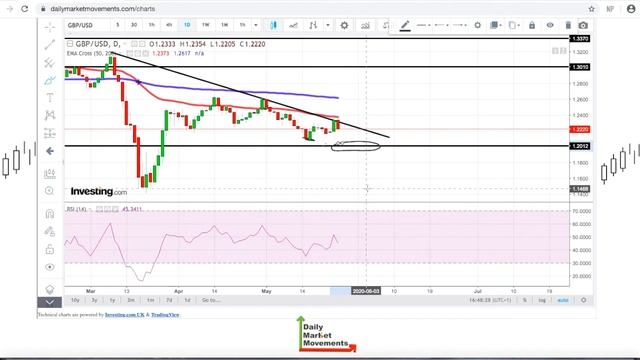This screenshot has width=640, height=360.
Task: Take a chart snapshot with the camera icon
Action: click(583, 25)
